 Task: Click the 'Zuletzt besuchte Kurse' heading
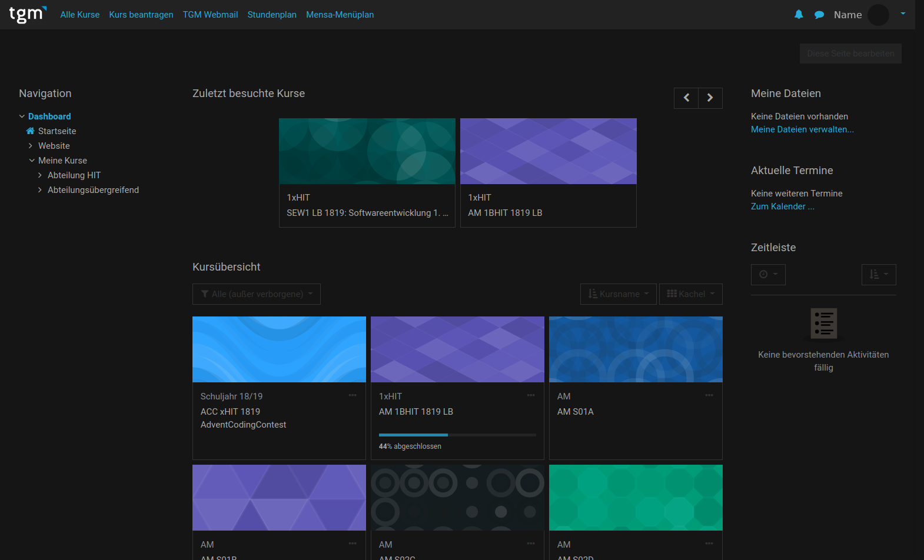pyautogui.click(x=248, y=94)
